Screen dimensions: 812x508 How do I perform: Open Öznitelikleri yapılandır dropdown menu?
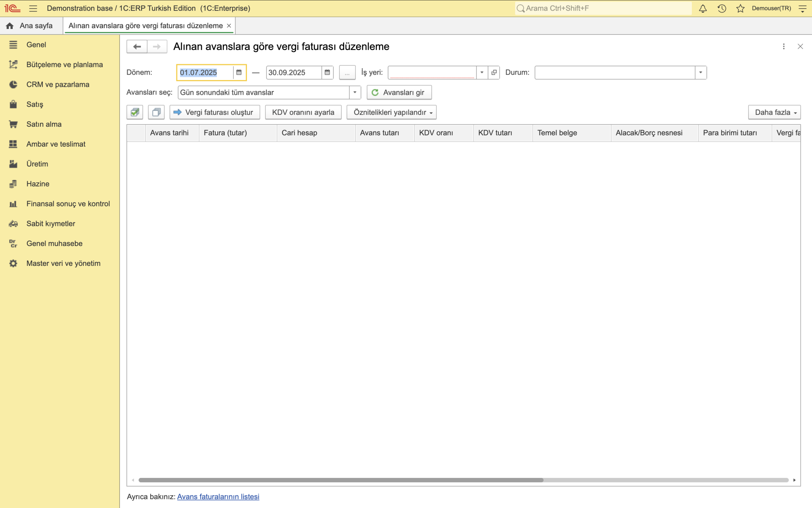pyautogui.click(x=392, y=112)
